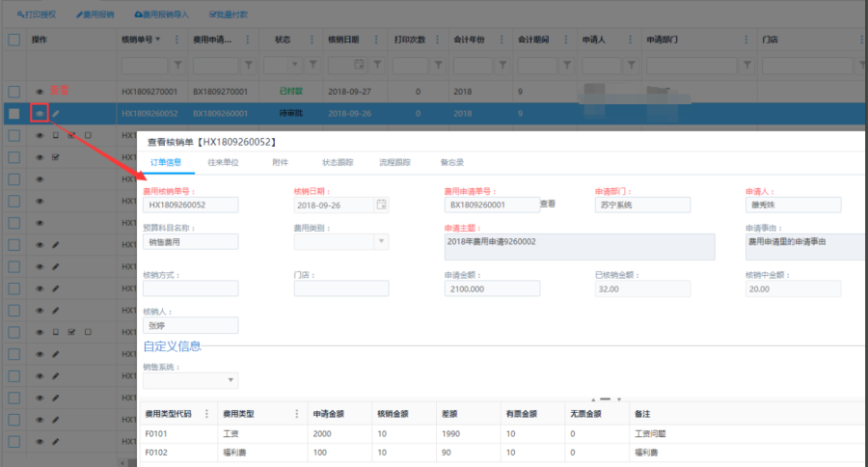The height and width of the screenshot is (467, 868).
Task: Click the 核销方式 input field
Action: click(x=190, y=288)
